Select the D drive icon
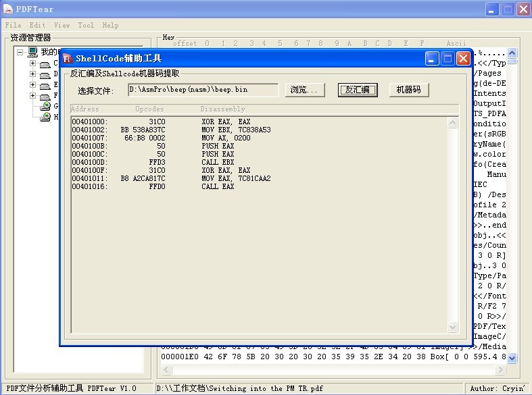Image resolution: width=532 pixels, height=395 pixels. [x=45, y=74]
